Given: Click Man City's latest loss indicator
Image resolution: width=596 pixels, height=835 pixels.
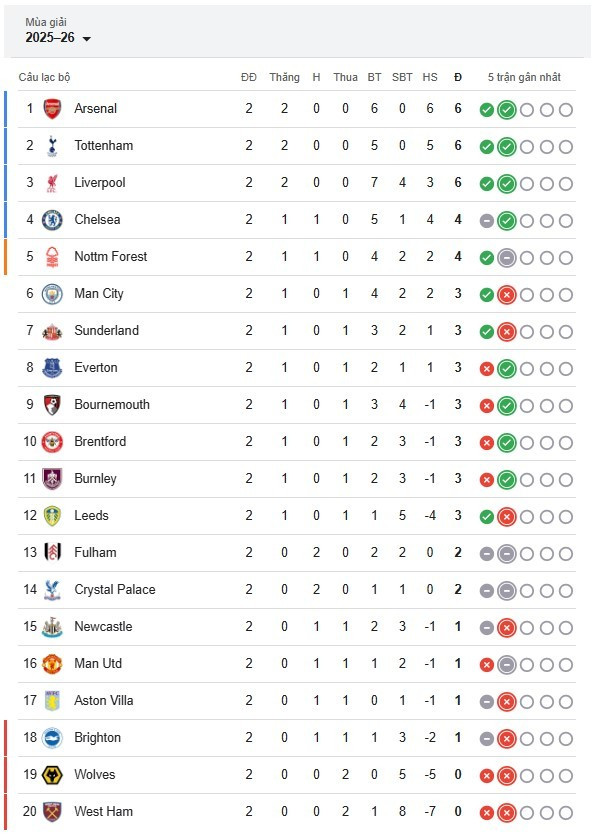Looking at the screenshot, I should tap(507, 294).
